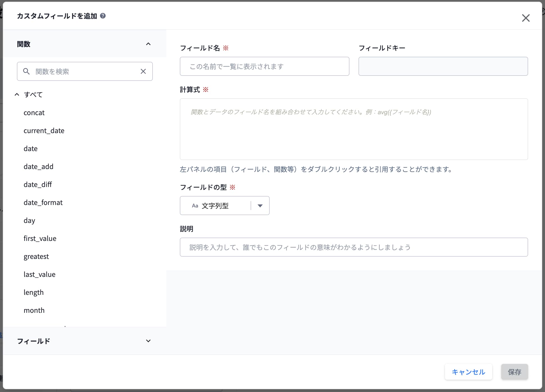Collapse the すべて function group
The image size is (545, 392).
coord(17,95)
